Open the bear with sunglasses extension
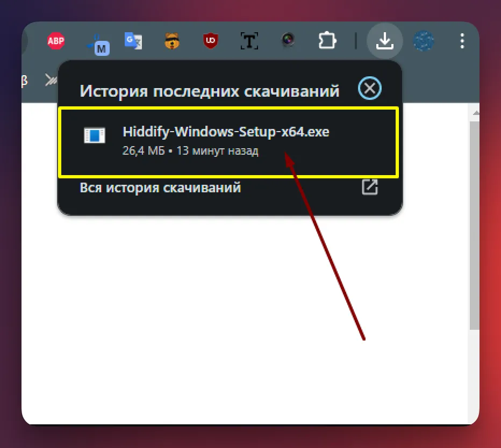 coord(172,41)
